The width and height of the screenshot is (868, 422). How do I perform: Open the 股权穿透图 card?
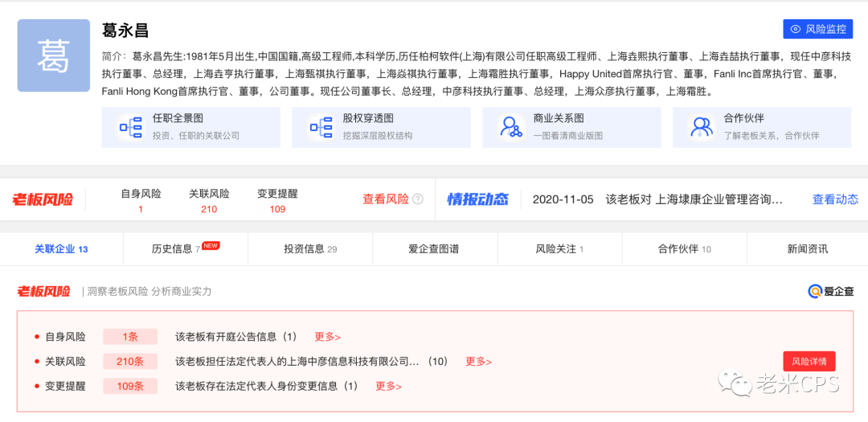(382, 127)
